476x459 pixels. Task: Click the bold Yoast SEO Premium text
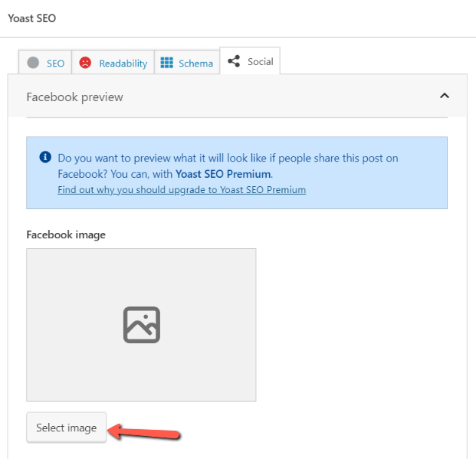[x=223, y=174]
